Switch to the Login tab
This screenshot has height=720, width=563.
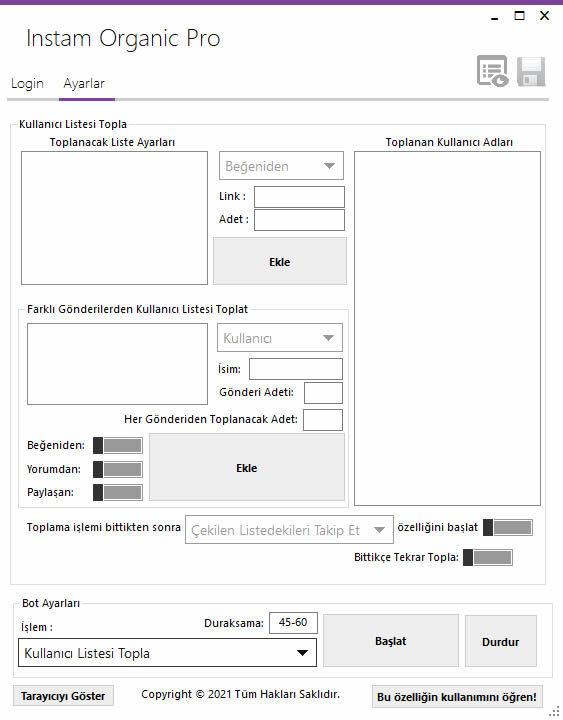click(27, 84)
